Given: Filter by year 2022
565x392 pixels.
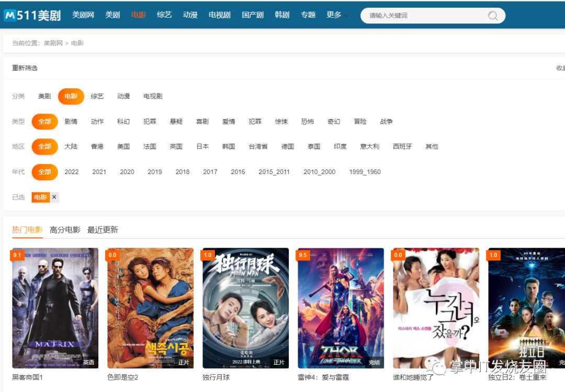Looking at the screenshot, I should point(71,172).
